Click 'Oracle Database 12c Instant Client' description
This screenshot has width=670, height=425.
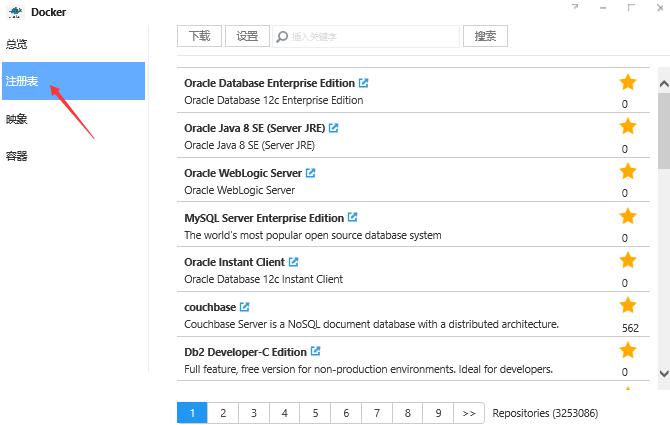click(x=263, y=279)
